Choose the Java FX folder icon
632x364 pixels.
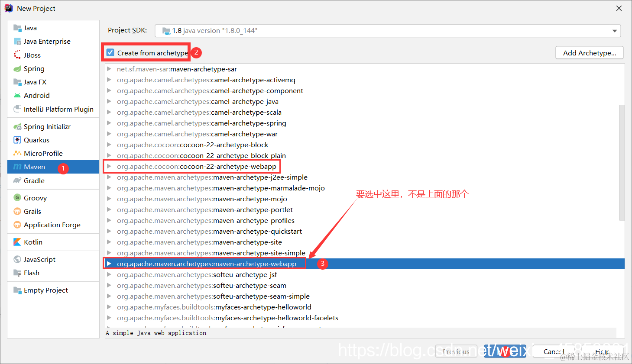tap(17, 82)
